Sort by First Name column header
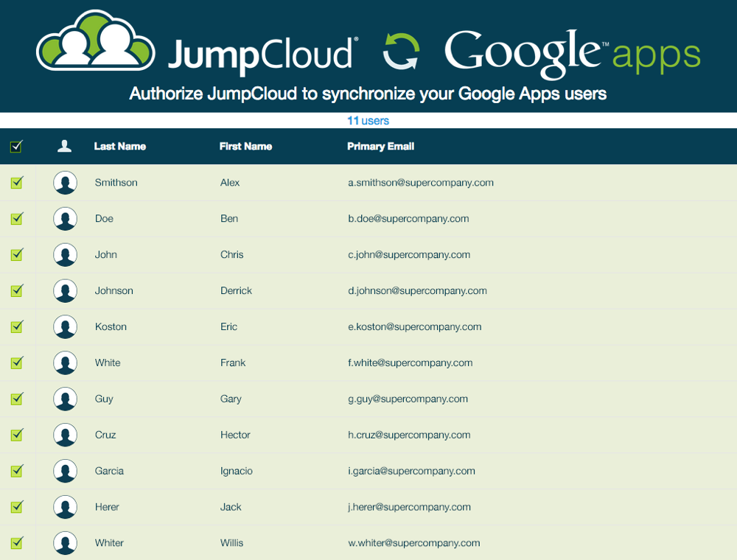 click(x=245, y=147)
